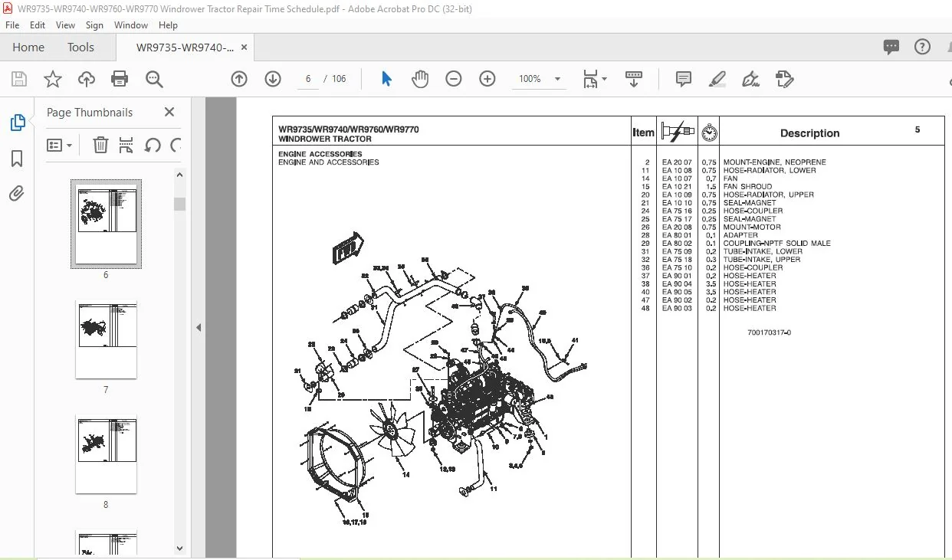Add a comment sticky note
This screenshot has width=952, height=560.
[683, 79]
